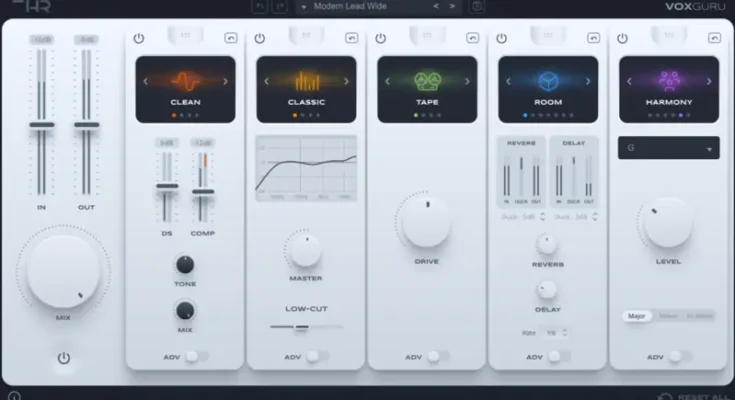Toggle power on the Clean module
This screenshot has height=400, width=735.
[x=138, y=38]
